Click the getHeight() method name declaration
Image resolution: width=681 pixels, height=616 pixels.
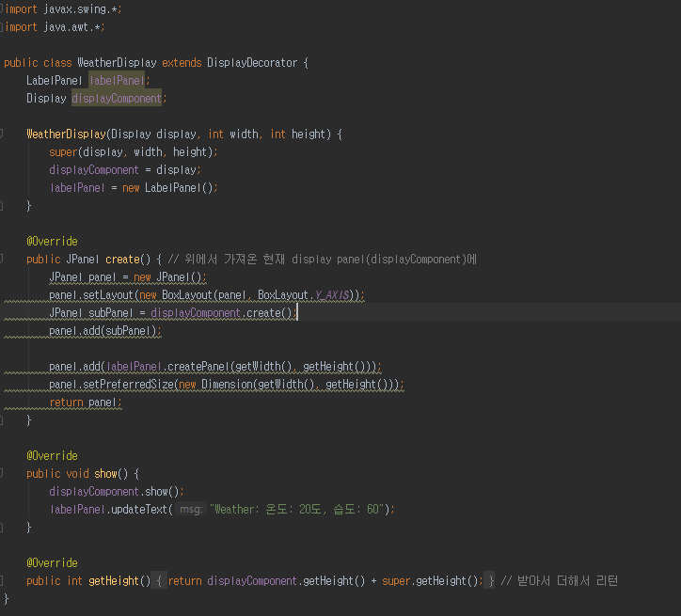tap(114, 581)
